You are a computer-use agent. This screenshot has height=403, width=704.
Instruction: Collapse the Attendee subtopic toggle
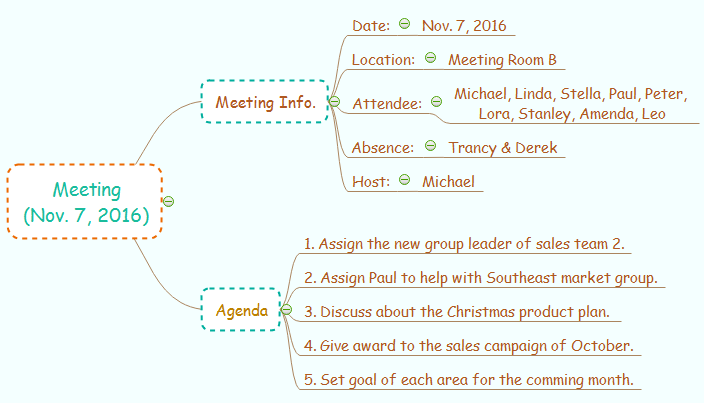[436, 102]
